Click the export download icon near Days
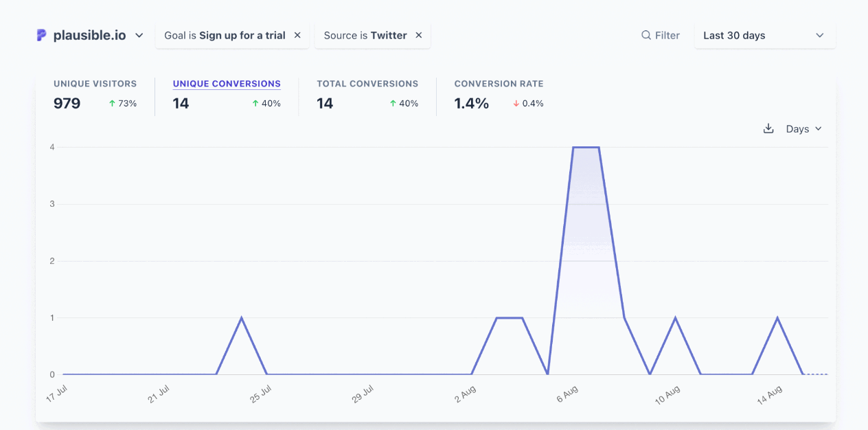This screenshot has height=430, width=868. coord(768,128)
